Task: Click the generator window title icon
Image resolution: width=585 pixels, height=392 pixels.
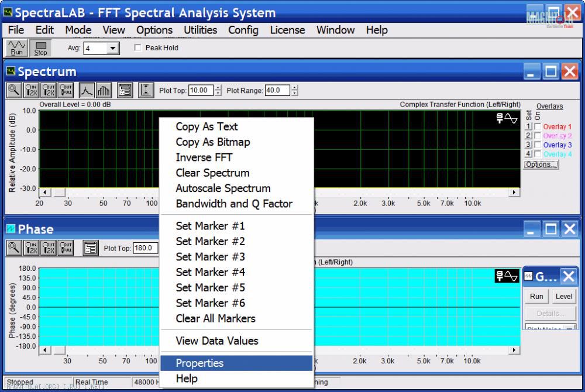Action: [x=529, y=276]
